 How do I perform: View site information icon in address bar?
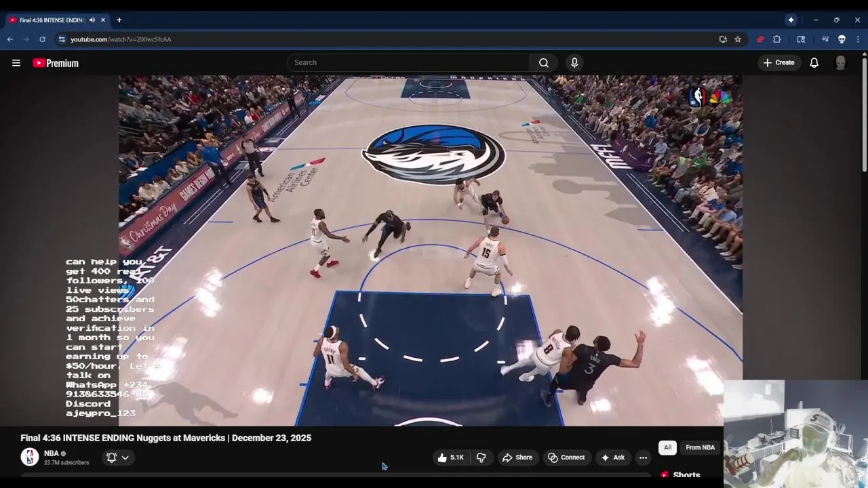[x=62, y=39]
